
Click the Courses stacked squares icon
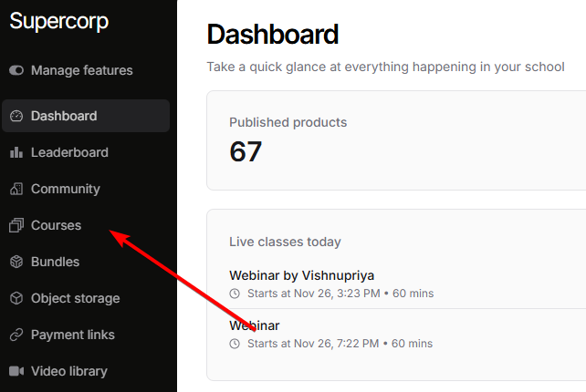(16, 225)
